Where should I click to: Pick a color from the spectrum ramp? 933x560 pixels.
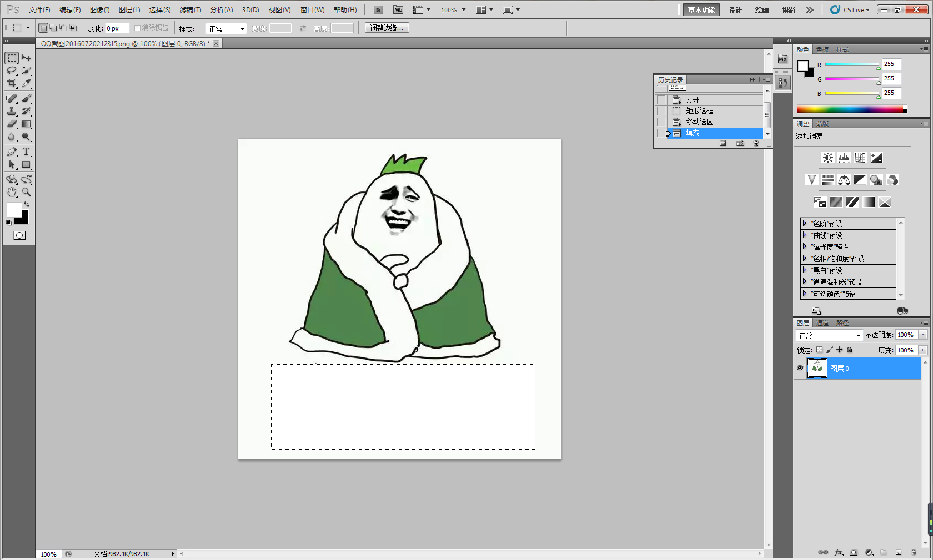[852, 109]
